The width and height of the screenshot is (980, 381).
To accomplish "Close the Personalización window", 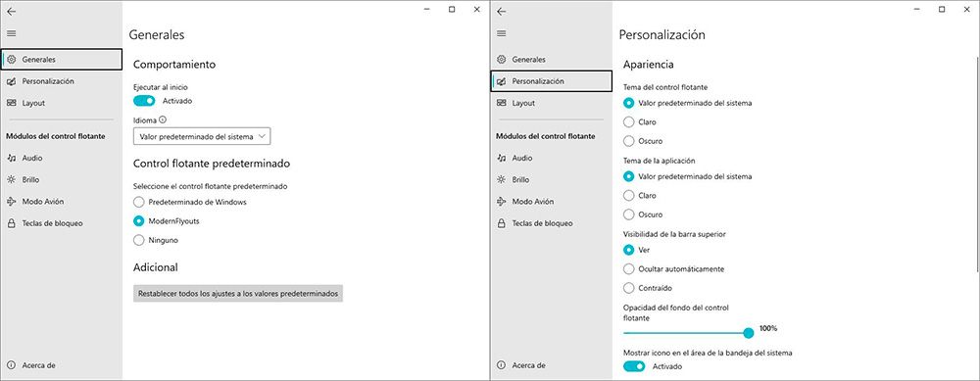I will [967, 10].
